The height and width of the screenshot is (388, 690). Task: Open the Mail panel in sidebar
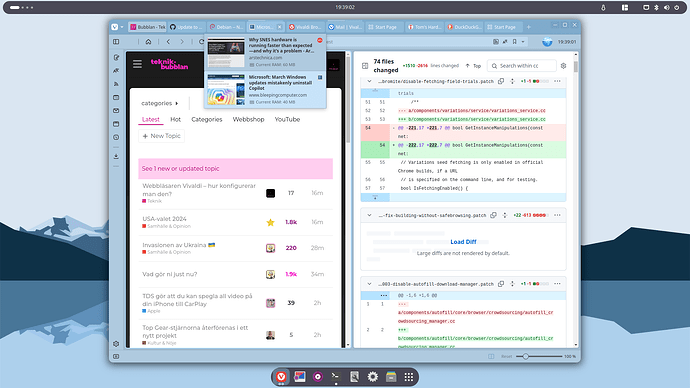116,110
